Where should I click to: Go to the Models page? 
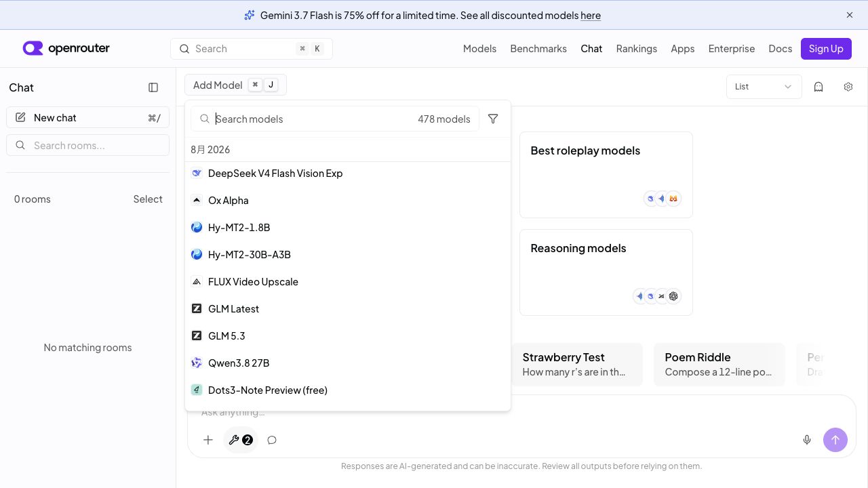[479, 49]
